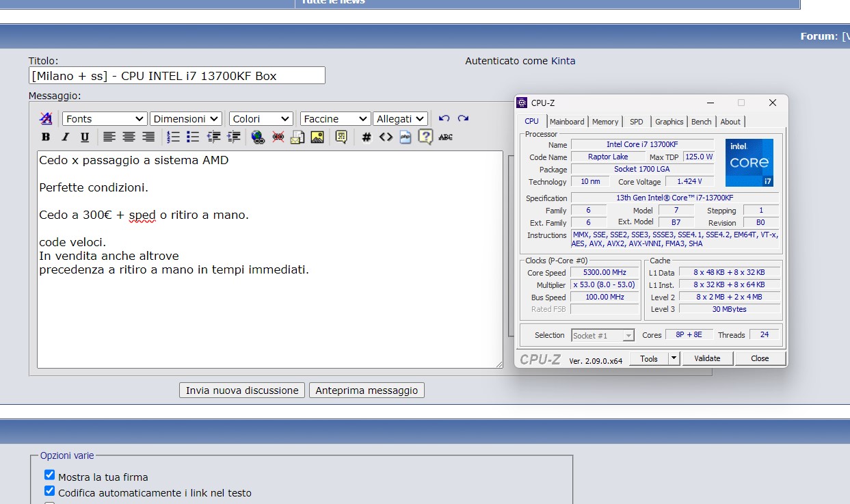Switch to the Memory tab in CPU-Z
Screen dimensions: 850x504
pos(605,122)
